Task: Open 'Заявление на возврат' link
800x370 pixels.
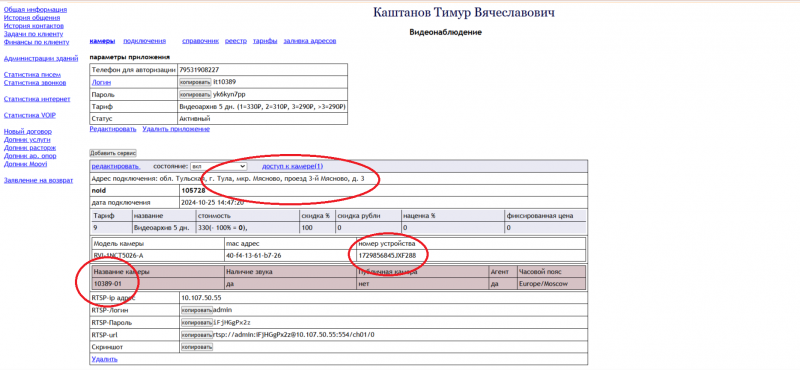Action: (x=38, y=180)
